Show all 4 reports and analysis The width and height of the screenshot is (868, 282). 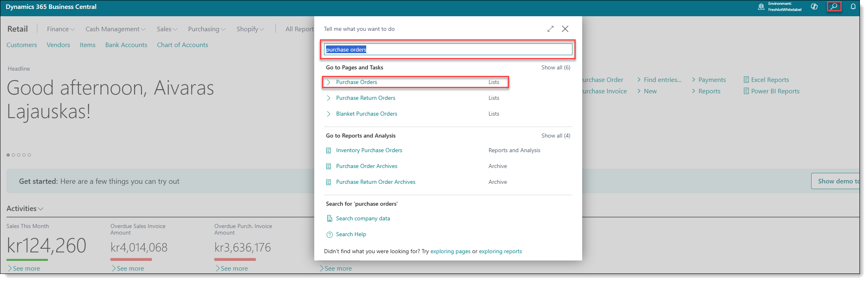(x=556, y=136)
